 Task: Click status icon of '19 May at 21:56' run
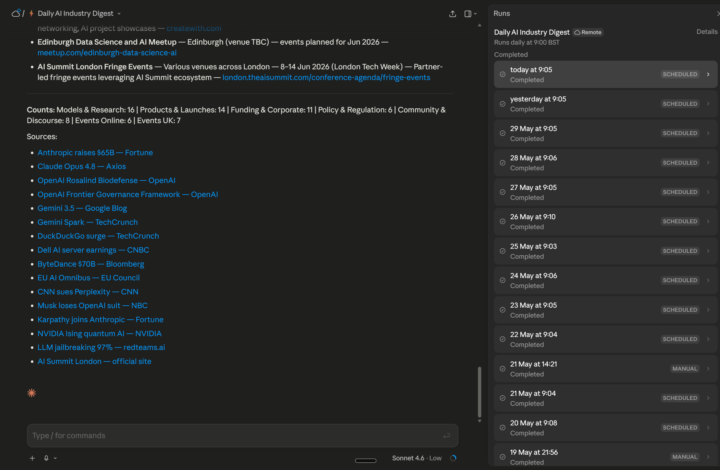(x=502, y=457)
